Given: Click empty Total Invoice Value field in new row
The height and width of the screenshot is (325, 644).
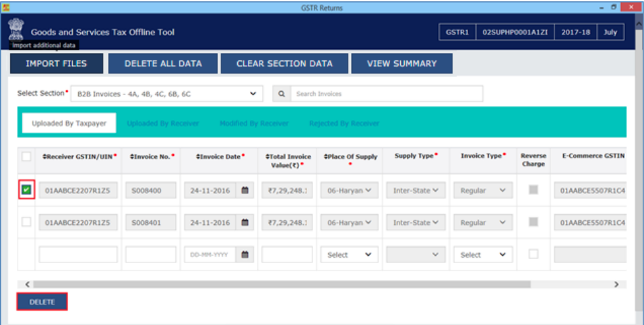Looking at the screenshot, I should [x=287, y=255].
